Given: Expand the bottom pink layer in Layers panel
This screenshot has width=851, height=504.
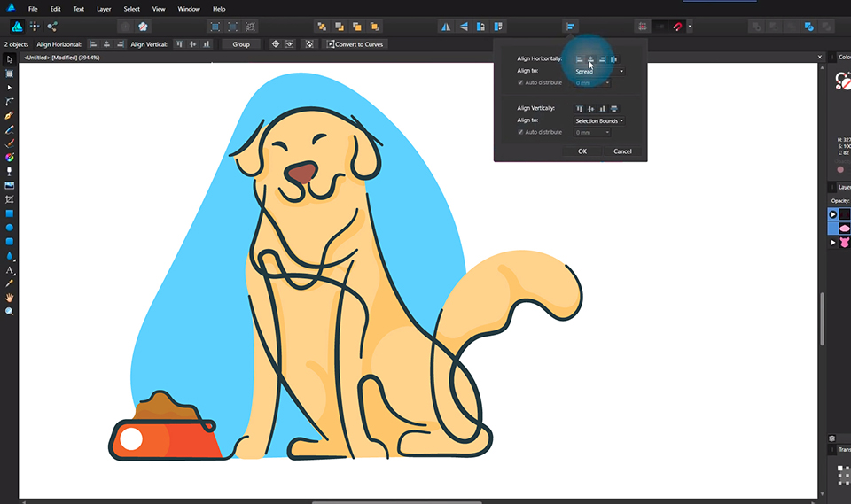Looking at the screenshot, I should point(833,243).
